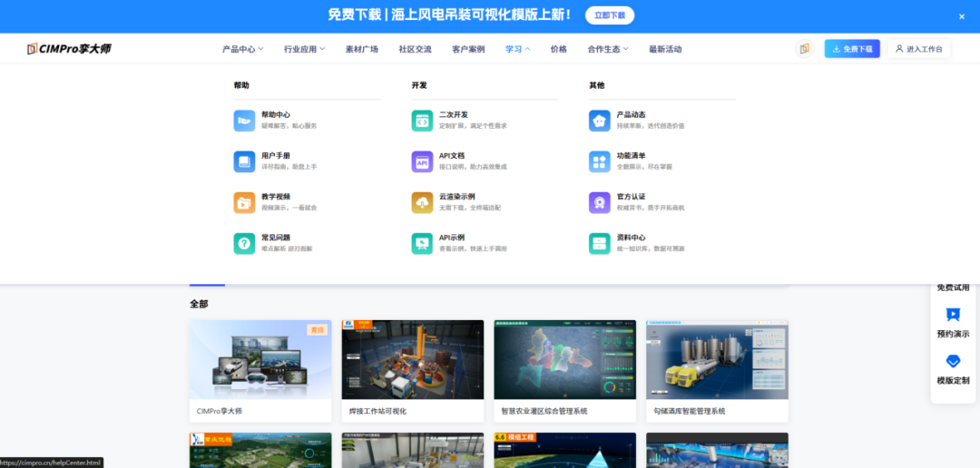Open the 常见问题 link text
The height and width of the screenshot is (468, 980).
pos(276,238)
